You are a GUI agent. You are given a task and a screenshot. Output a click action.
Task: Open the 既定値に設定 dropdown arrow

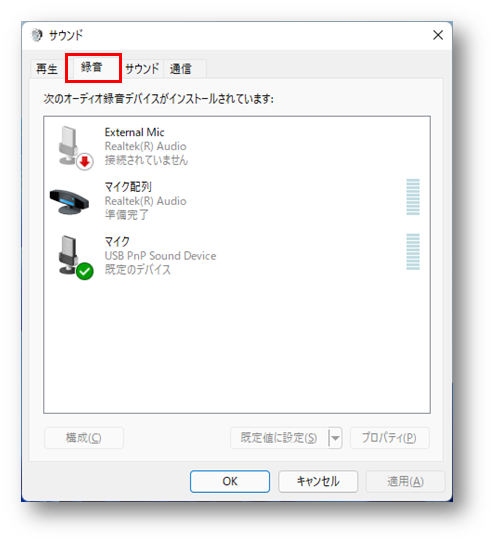coord(335,438)
